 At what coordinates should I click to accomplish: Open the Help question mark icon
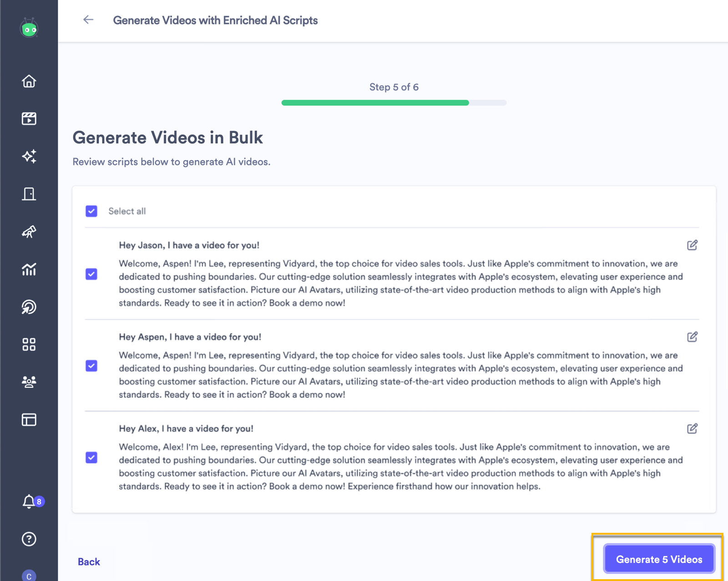coord(29,539)
